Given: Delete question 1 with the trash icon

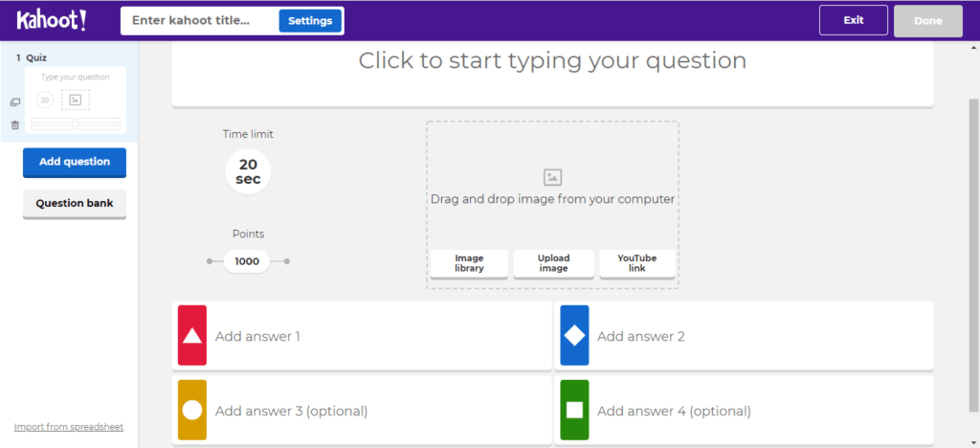Looking at the screenshot, I should pos(14,124).
